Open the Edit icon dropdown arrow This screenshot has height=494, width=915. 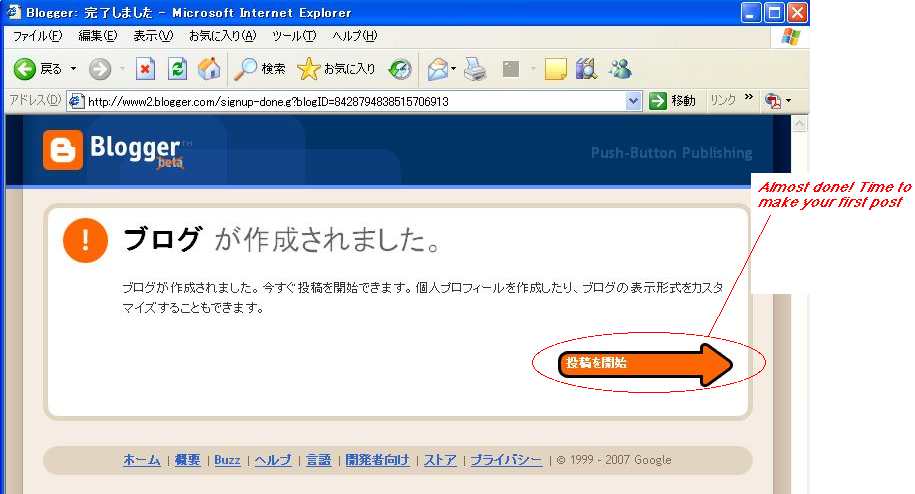(x=533, y=69)
